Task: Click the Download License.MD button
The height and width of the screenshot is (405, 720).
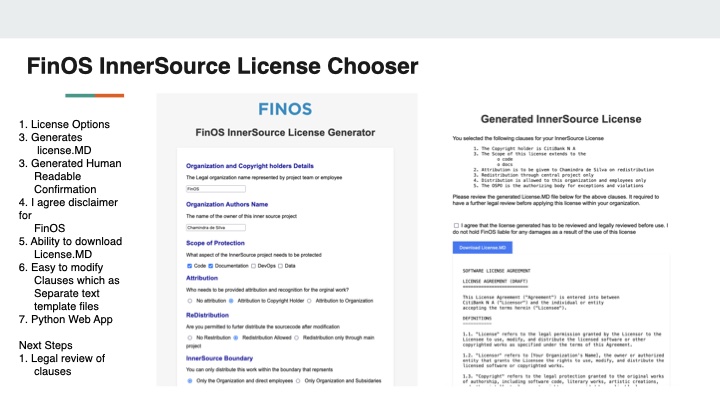Action: tap(482, 248)
